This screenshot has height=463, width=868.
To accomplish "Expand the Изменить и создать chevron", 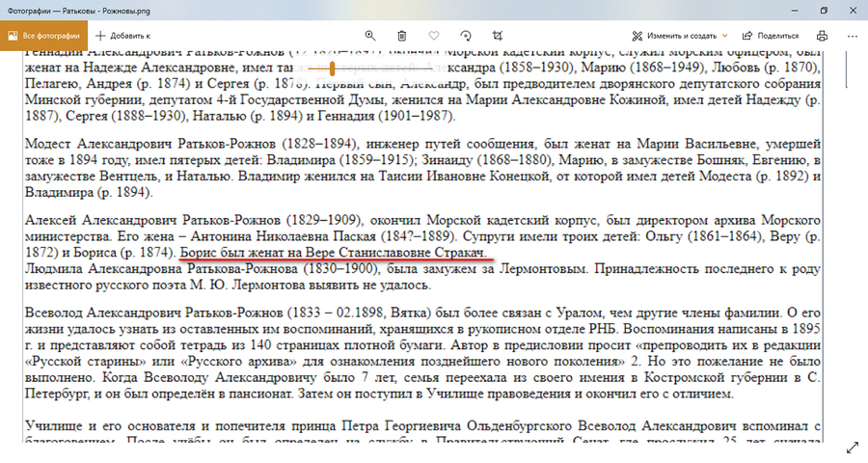I will [x=724, y=36].
